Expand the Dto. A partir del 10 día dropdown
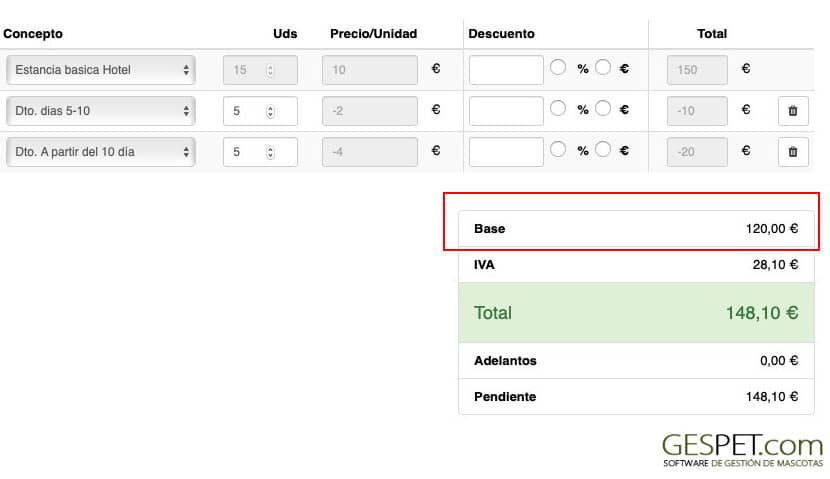 (x=101, y=152)
